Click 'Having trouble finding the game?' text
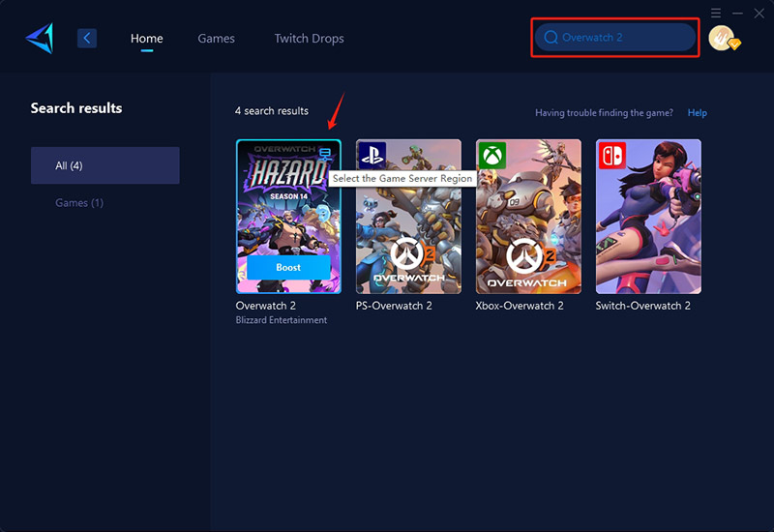Image resolution: width=774 pixels, height=532 pixels. coord(604,113)
